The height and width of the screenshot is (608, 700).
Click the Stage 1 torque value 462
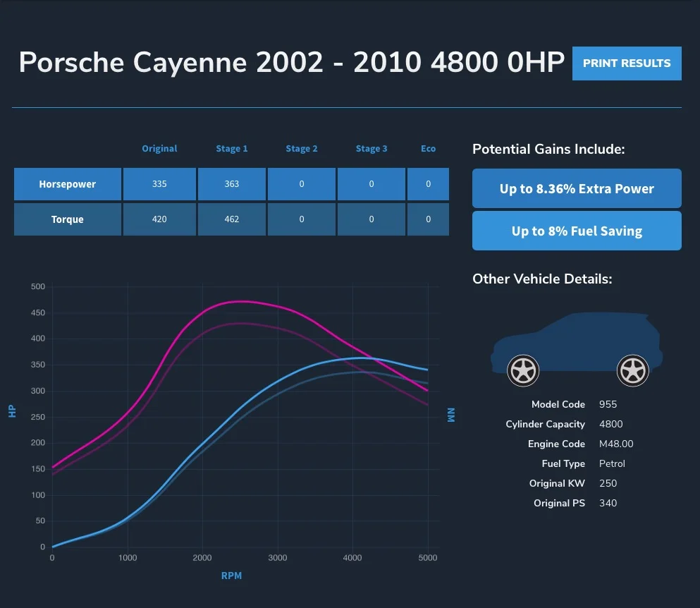232,219
